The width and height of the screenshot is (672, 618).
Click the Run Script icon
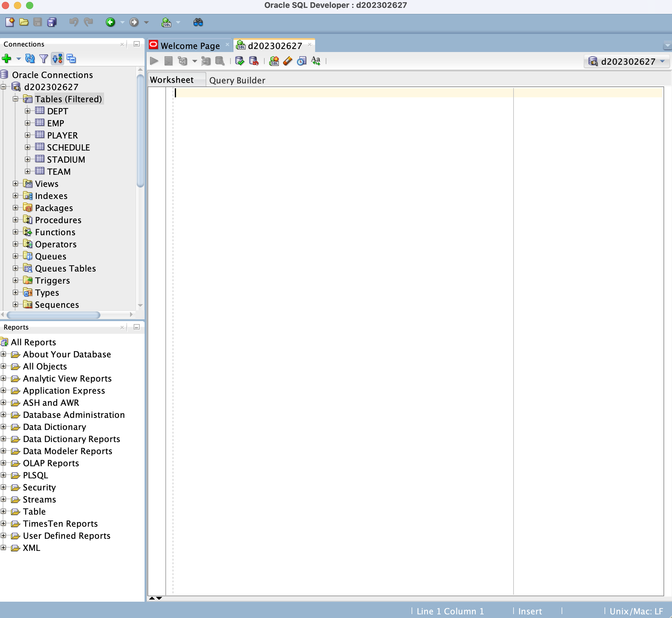tap(168, 61)
